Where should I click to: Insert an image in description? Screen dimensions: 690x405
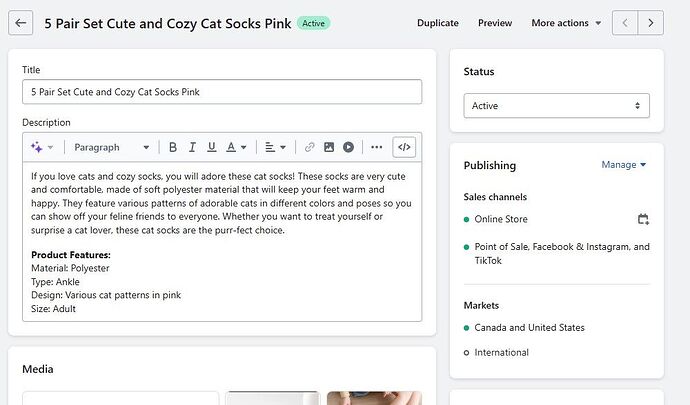329,147
